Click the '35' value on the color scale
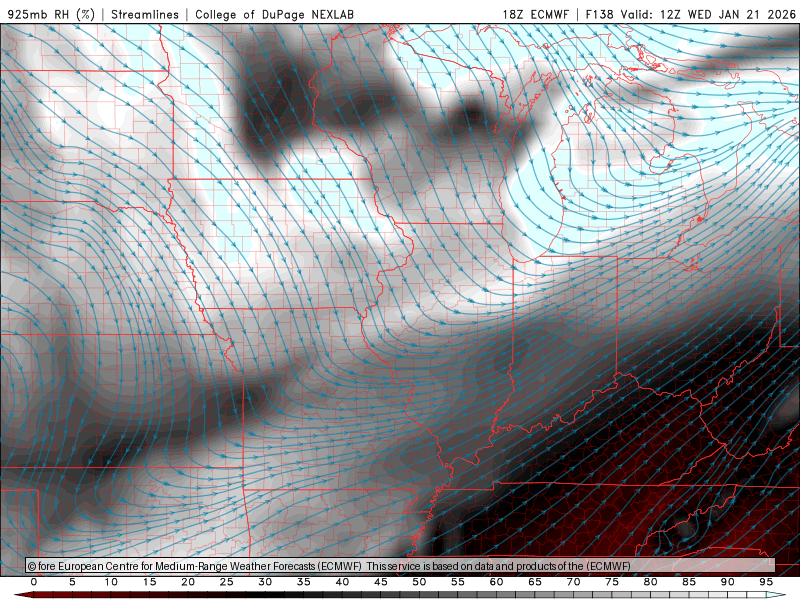800x600 pixels. pyautogui.click(x=304, y=582)
